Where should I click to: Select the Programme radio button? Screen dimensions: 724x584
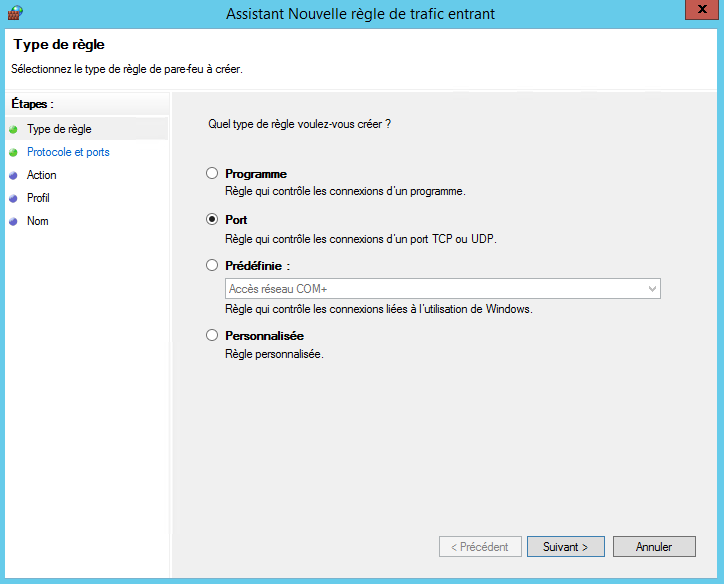pyautogui.click(x=212, y=174)
